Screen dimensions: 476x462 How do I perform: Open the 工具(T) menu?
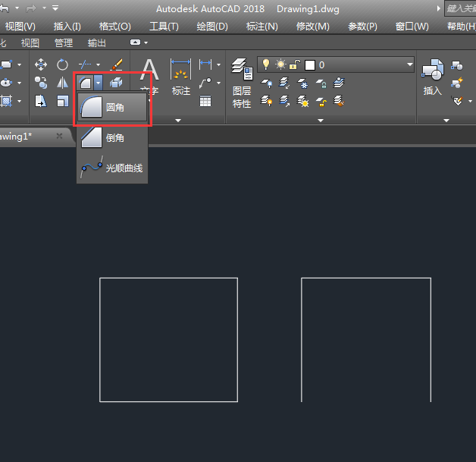coord(164,27)
